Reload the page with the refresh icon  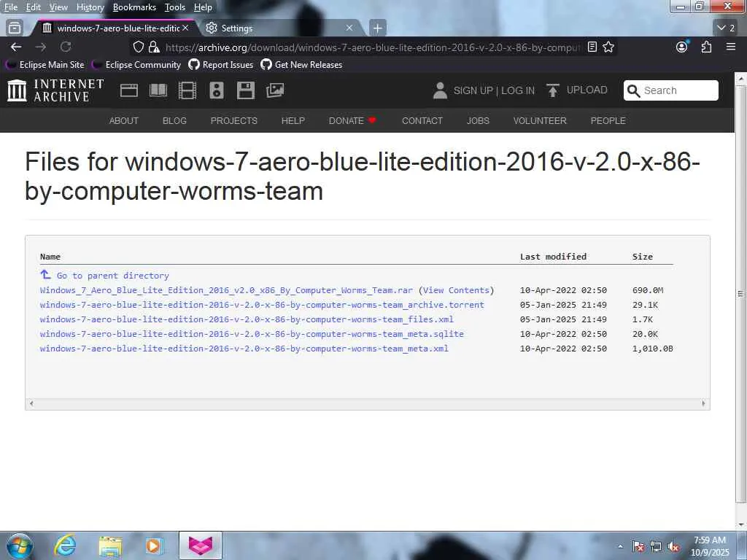point(66,47)
